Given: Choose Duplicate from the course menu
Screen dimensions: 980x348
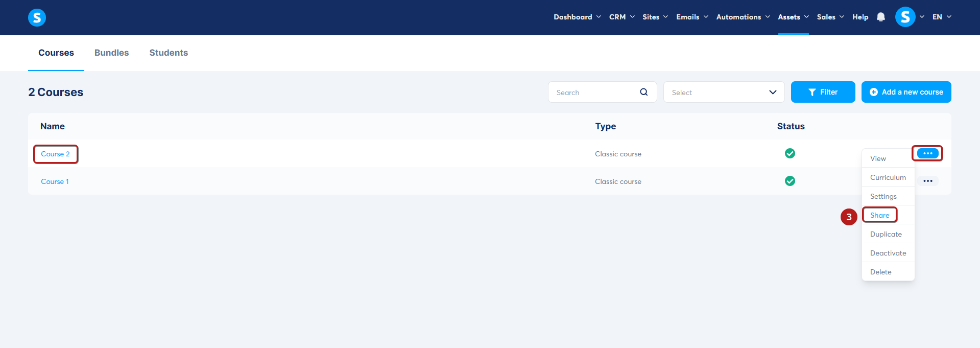Looking at the screenshot, I should pos(888,234).
